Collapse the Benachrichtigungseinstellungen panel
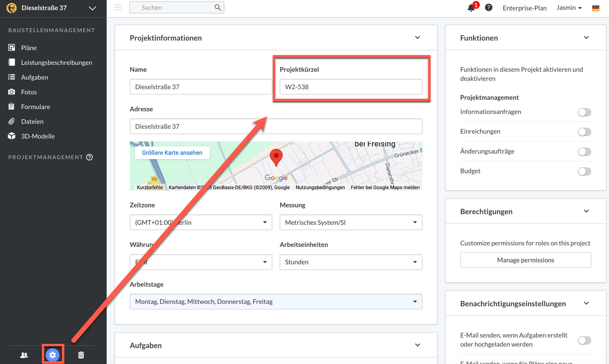Viewport: 609px width, 364px height. click(586, 303)
